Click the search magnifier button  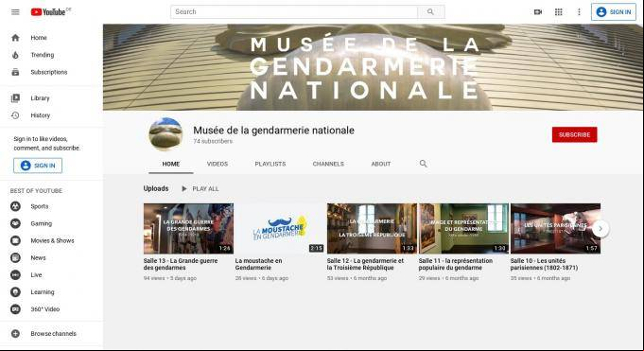click(x=430, y=12)
